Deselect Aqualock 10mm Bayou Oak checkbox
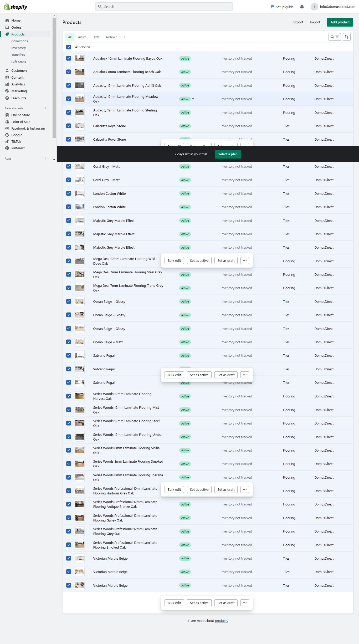The width and height of the screenshot is (359, 644). coord(69,58)
